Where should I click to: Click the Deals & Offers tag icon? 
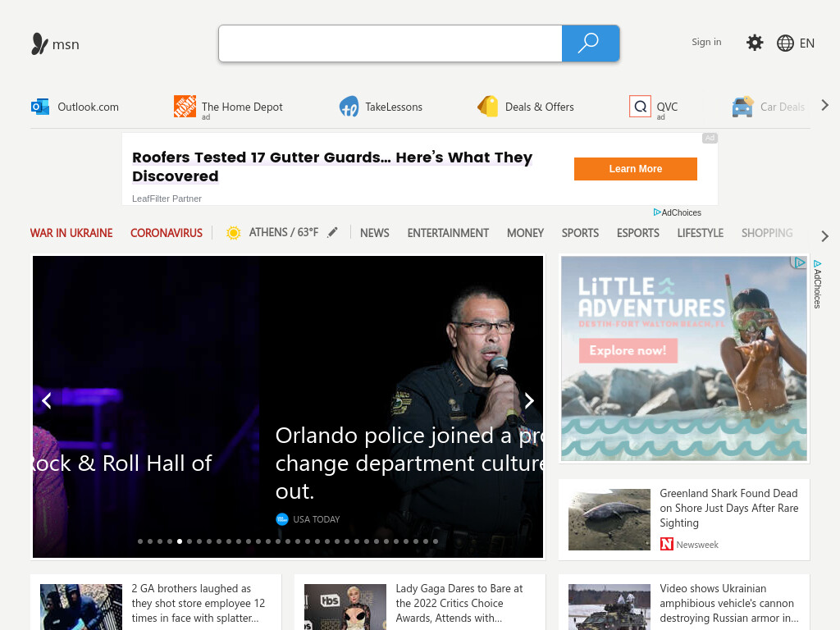[487, 106]
